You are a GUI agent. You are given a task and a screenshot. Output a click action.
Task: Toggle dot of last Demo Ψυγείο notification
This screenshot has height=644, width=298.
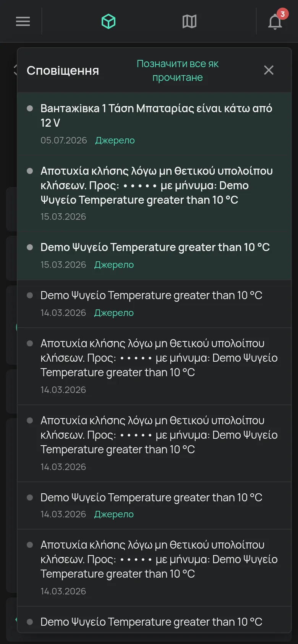pyautogui.click(x=30, y=622)
